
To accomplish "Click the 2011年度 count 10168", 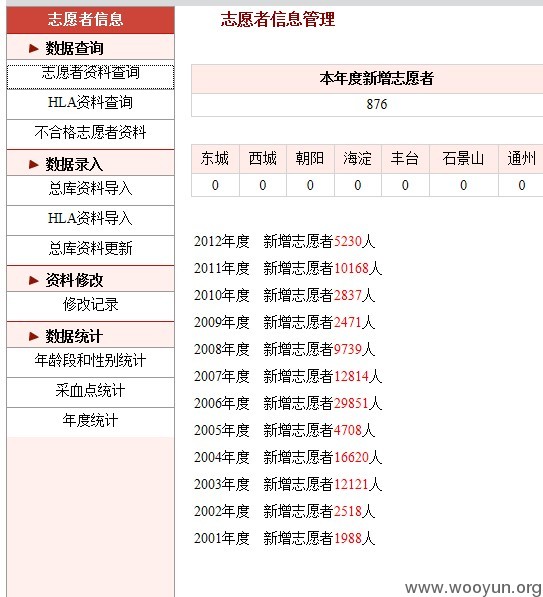I will (351, 268).
